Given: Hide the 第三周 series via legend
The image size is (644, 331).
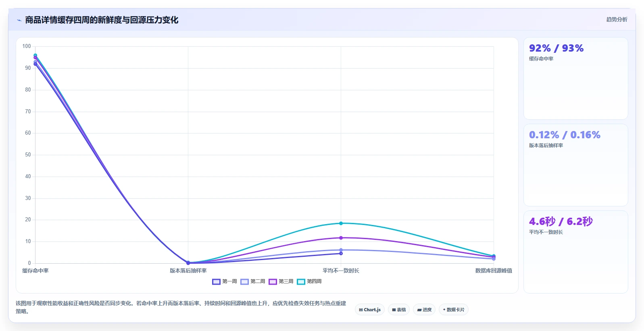Looking at the screenshot, I should [x=281, y=281].
